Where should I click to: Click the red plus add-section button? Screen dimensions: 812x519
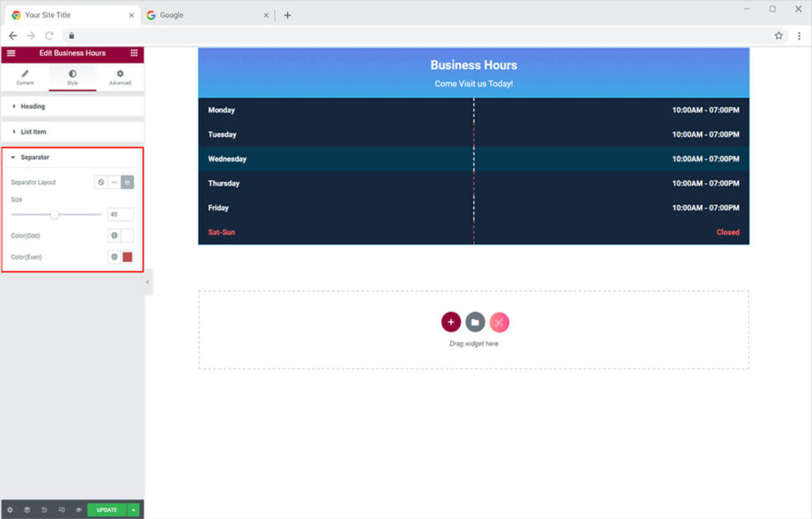pyautogui.click(x=450, y=322)
